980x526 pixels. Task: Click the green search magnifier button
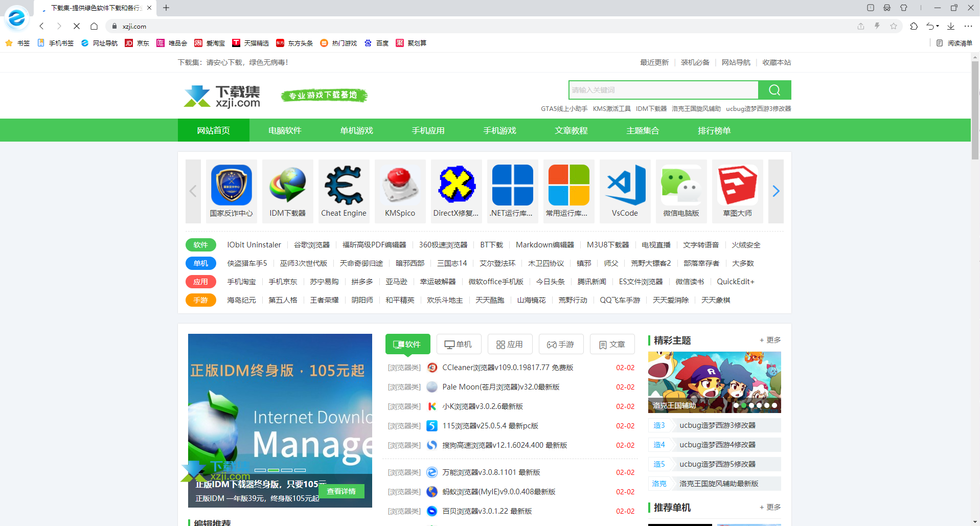click(774, 90)
